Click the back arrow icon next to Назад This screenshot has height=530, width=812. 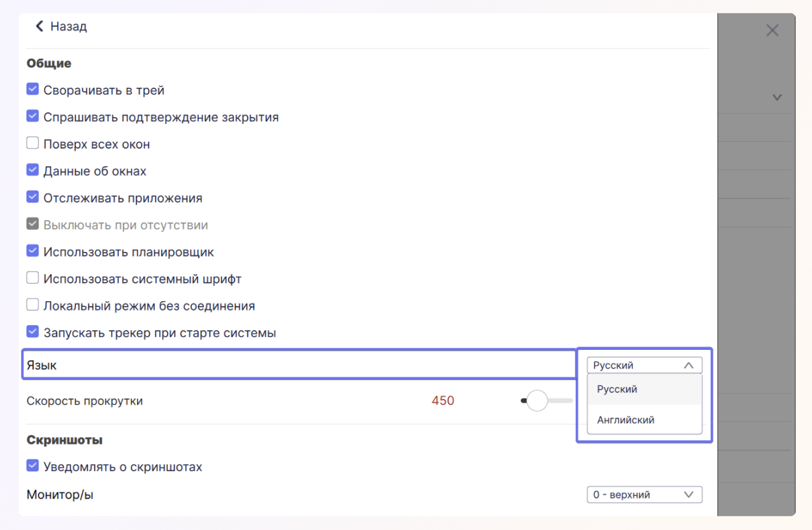tap(39, 27)
